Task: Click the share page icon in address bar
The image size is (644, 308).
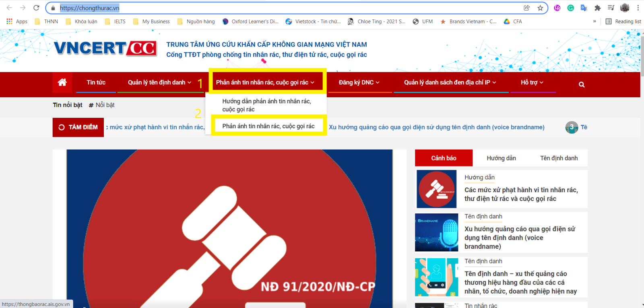Action: point(526,8)
